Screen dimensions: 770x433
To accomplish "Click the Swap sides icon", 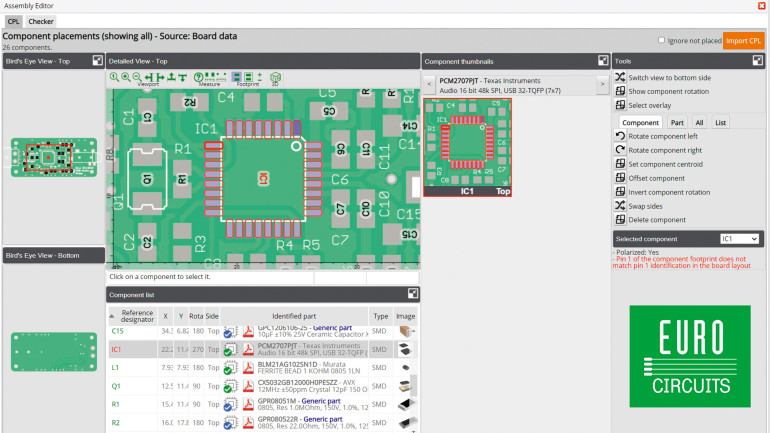I will [x=620, y=206].
